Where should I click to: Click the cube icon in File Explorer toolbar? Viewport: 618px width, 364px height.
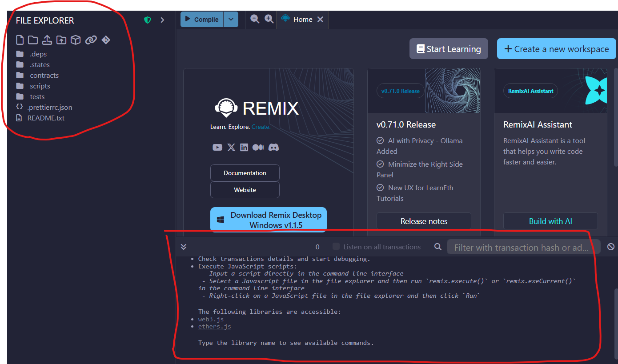pyautogui.click(x=76, y=40)
